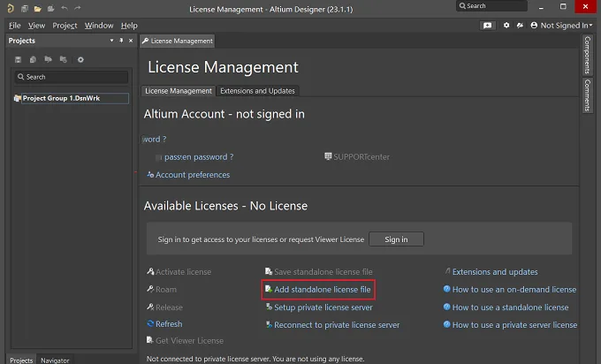Click the save icon in Projects panel toolbar
The width and height of the screenshot is (601, 364).
[x=18, y=59]
